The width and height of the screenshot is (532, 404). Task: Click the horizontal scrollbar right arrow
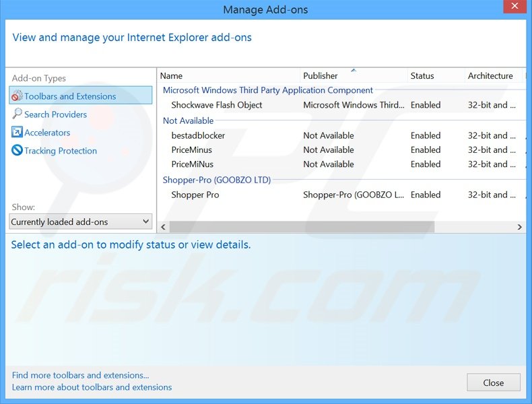coord(519,227)
